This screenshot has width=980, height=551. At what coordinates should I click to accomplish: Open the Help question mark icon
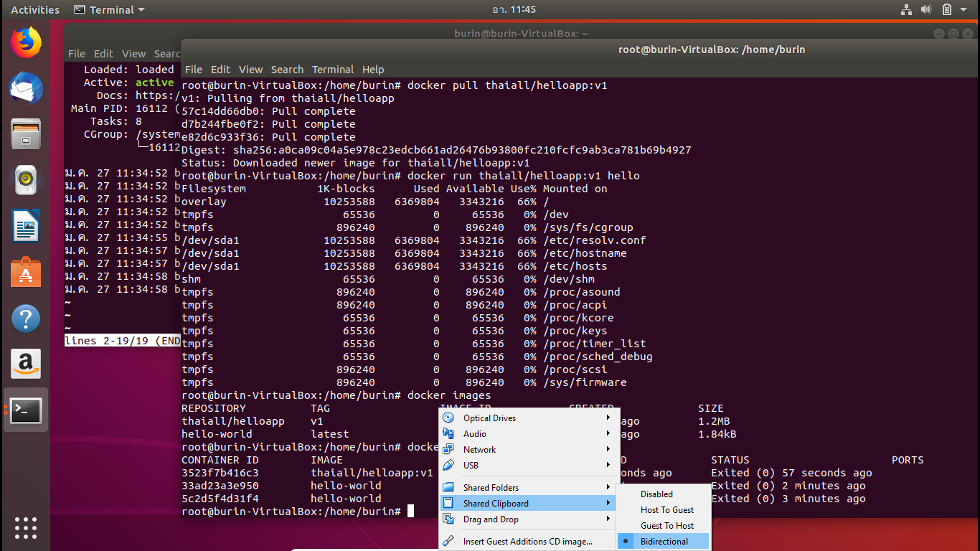[26, 319]
